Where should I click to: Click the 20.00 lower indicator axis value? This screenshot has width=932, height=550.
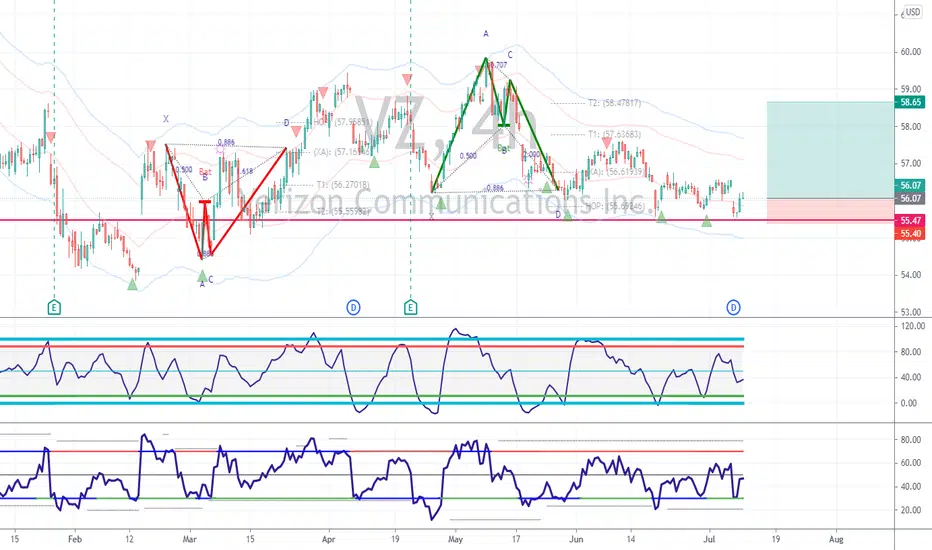click(911, 510)
